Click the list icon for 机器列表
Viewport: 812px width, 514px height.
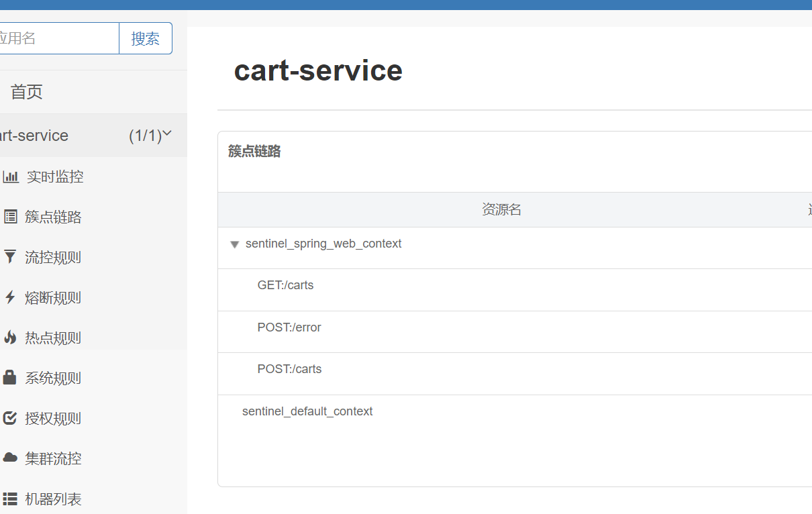pyautogui.click(x=10, y=499)
